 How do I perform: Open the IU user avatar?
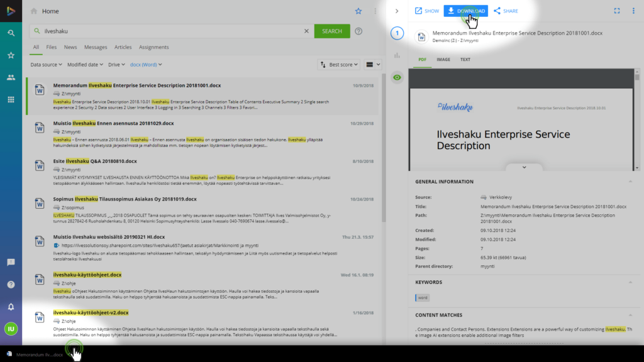[x=11, y=329]
